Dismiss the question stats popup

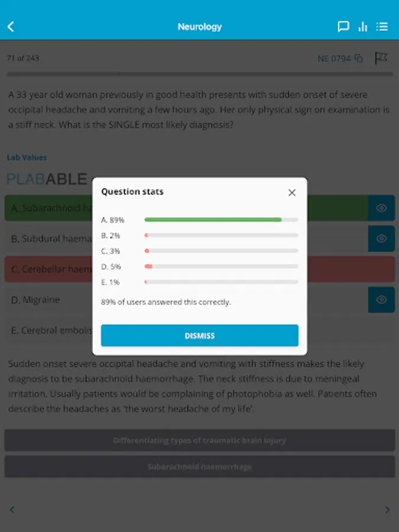pos(200,336)
